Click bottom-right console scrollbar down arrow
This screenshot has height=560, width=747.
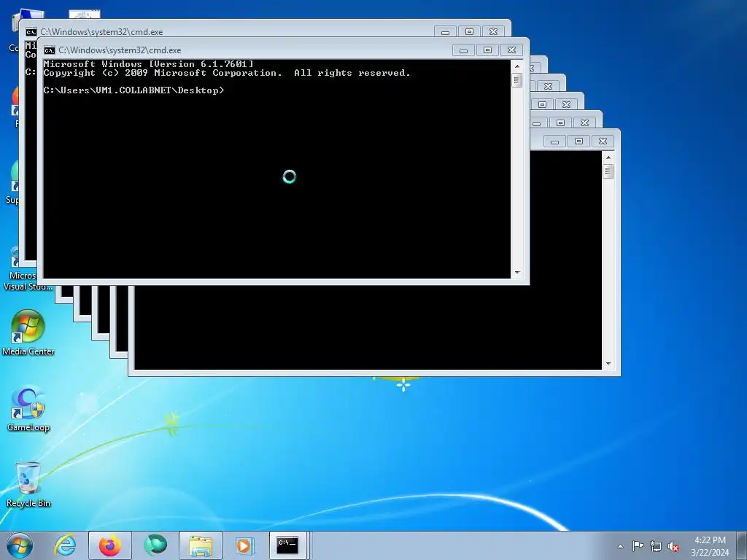point(608,364)
